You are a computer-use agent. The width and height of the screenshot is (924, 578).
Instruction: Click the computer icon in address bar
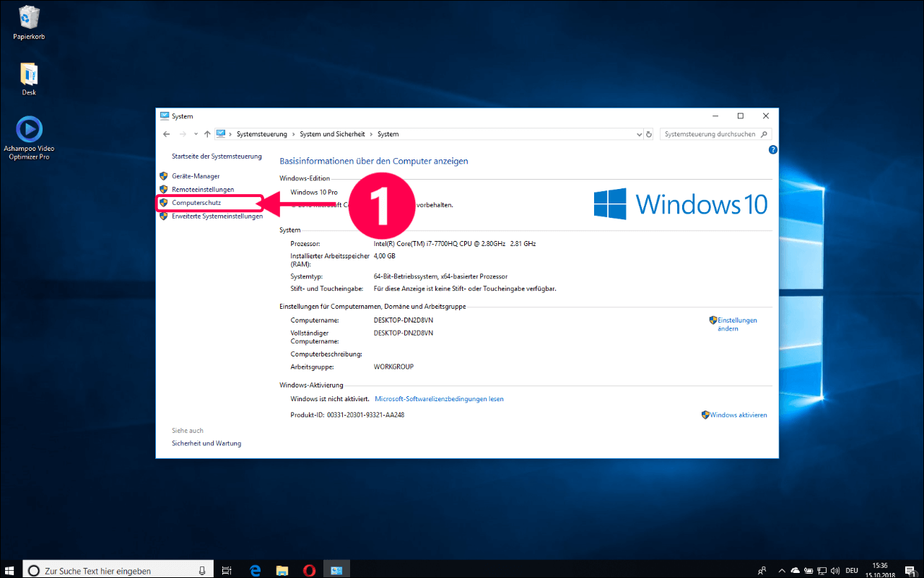coord(221,134)
